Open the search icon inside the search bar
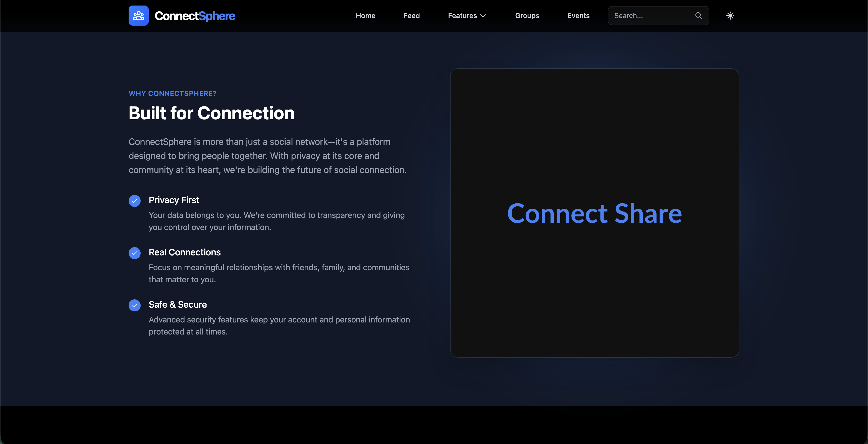Image resolution: width=868 pixels, height=444 pixels. (x=698, y=16)
